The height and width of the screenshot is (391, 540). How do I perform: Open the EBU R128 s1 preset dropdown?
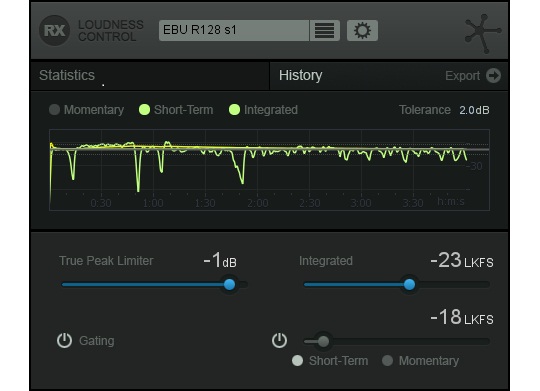[234, 30]
